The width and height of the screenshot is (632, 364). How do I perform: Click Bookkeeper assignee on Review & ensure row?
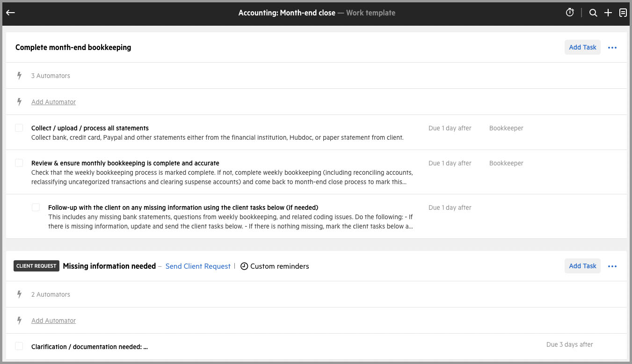pos(506,163)
